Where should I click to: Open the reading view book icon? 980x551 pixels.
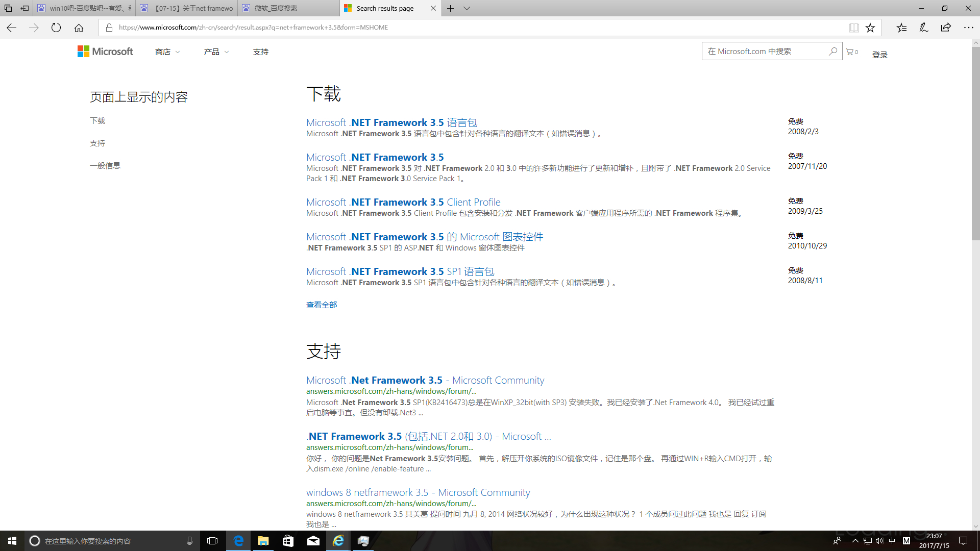coord(853,28)
